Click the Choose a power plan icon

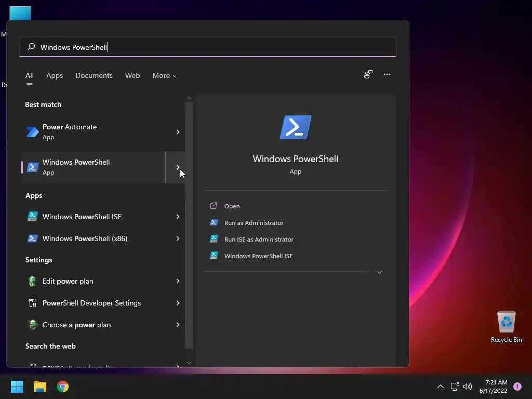click(32, 325)
